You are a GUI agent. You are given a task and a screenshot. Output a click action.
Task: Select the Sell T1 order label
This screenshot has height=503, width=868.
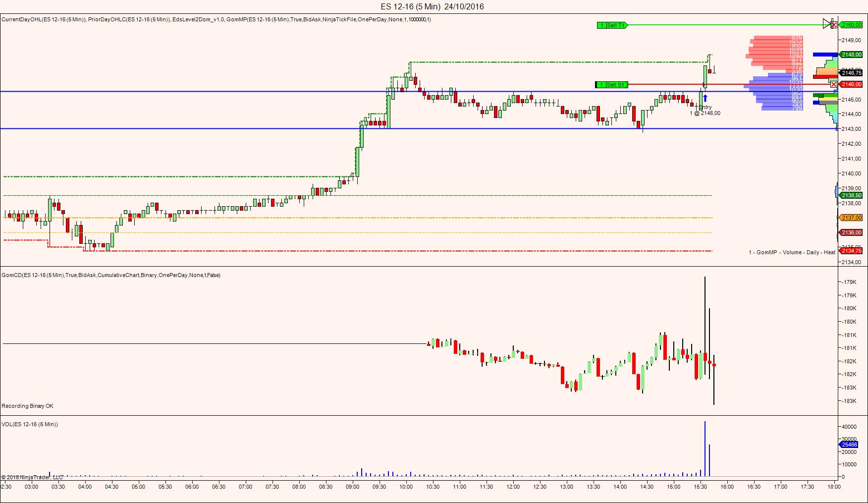pos(612,25)
